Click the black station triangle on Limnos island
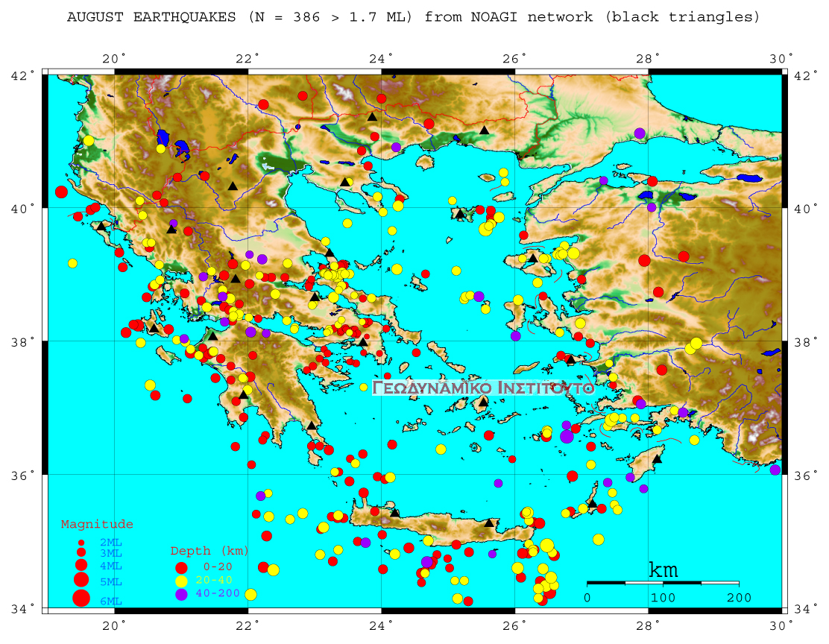 pyautogui.click(x=460, y=214)
